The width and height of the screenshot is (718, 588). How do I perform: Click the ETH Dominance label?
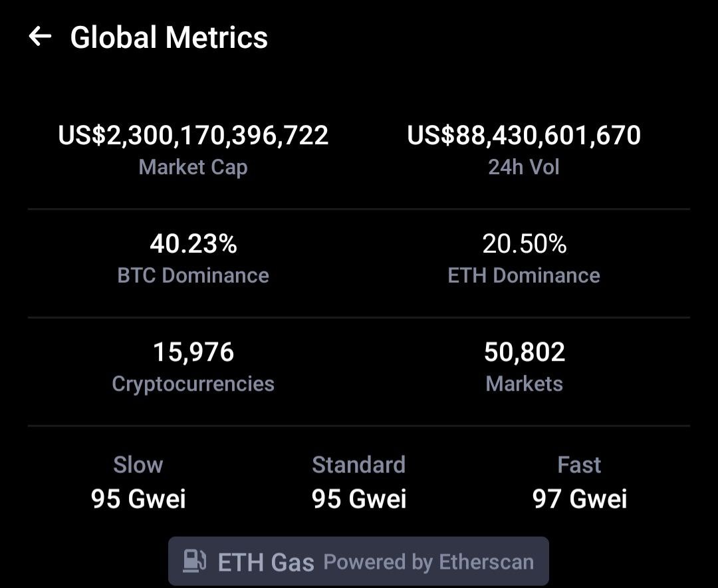click(524, 275)
